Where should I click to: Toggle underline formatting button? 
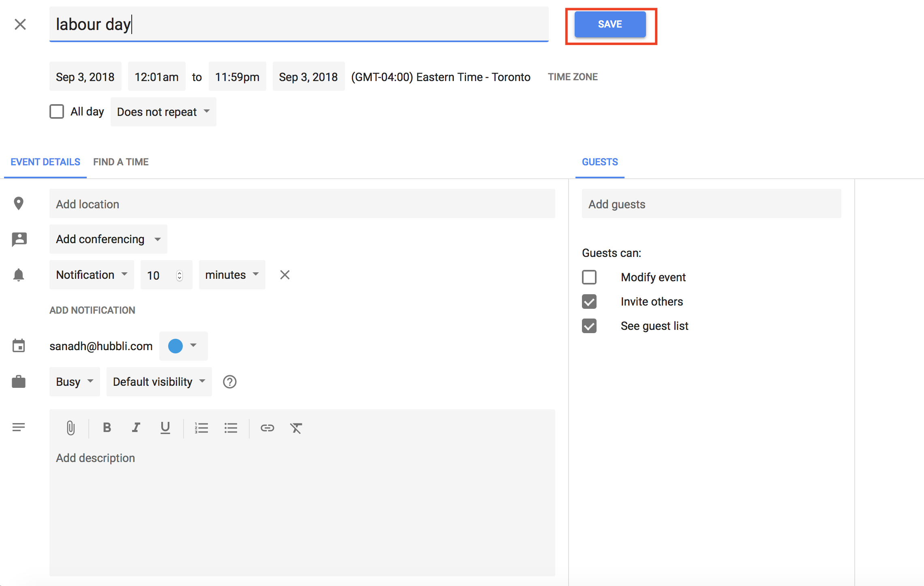coord(165,428)
